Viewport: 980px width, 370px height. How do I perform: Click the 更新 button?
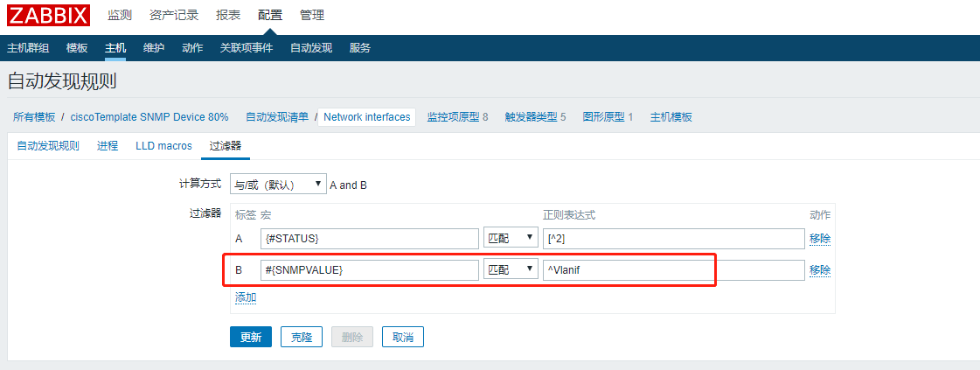(251, 337)
